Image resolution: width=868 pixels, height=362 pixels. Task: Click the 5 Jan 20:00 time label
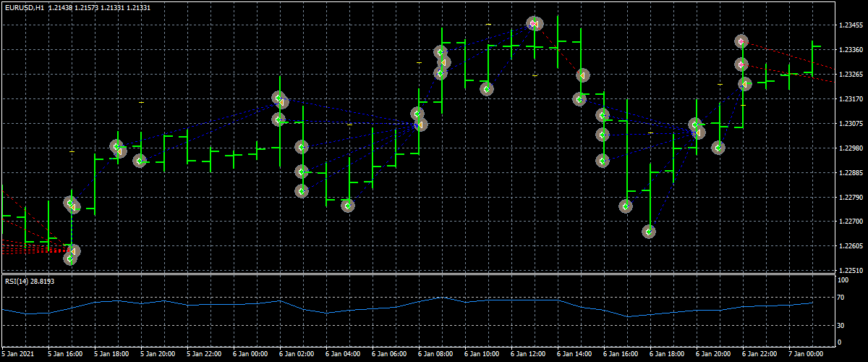(x=158, y=355)
